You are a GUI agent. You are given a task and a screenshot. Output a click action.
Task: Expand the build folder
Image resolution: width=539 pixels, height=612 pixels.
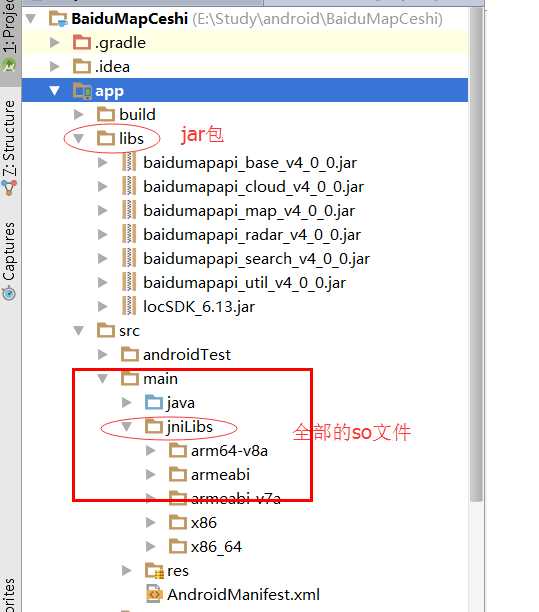pos(78,114)
